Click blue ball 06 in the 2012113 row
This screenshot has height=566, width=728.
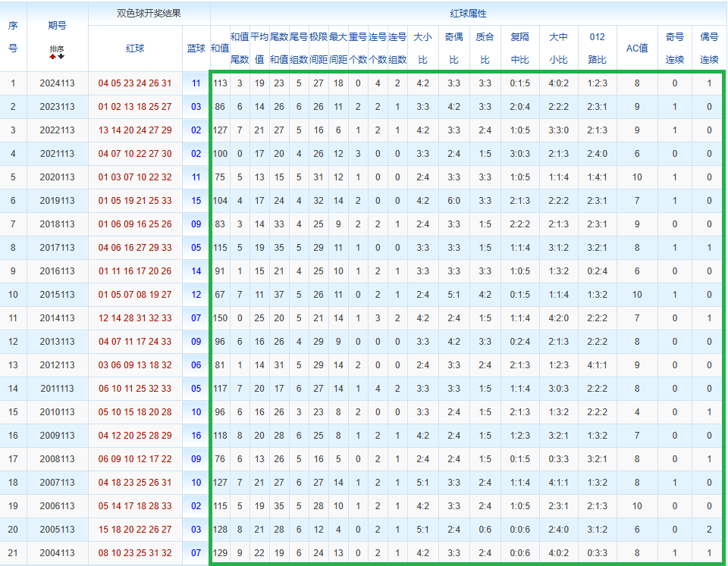tap(196, 365)
